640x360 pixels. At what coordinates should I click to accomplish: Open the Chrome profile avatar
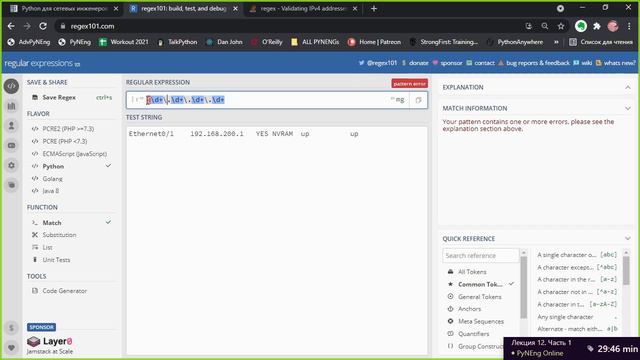pyautogui.click(x=613, y=26)
